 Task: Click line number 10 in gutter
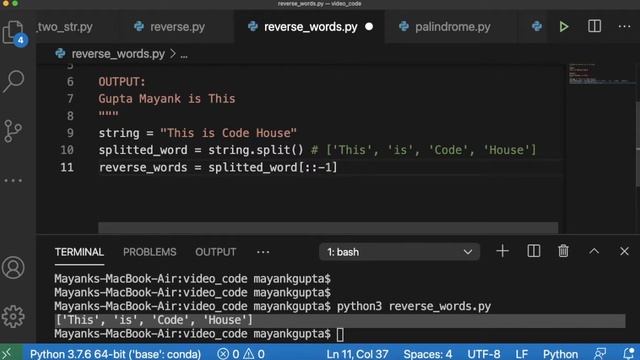[67, 150]
